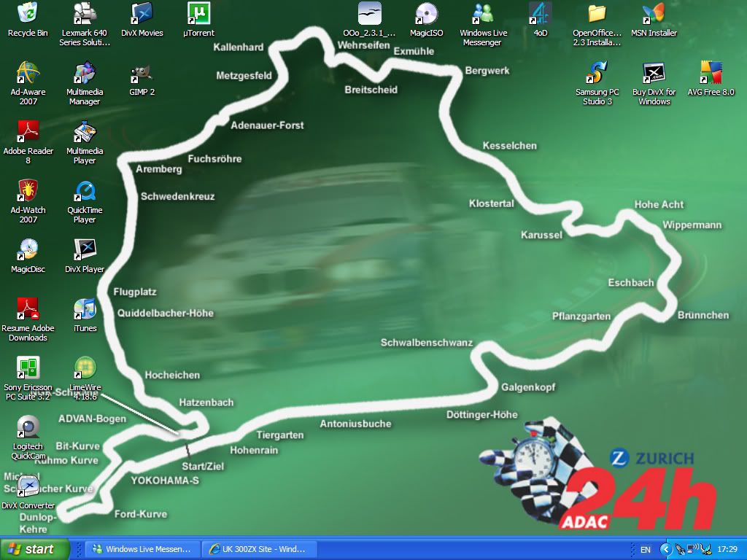The height and width of the screenshot is (560, 747).
Task: Launch iTunes
Action: pyautogui.click(x=84, y=306)
